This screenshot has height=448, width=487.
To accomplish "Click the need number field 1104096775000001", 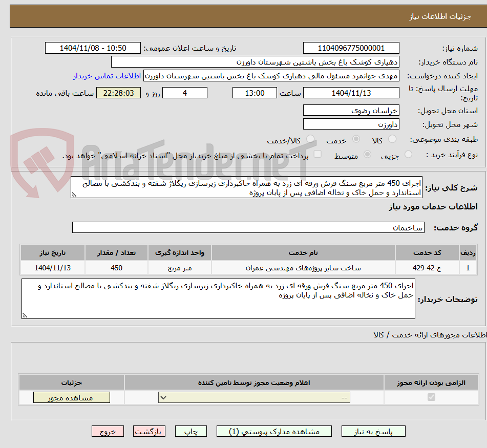I will (351, 48).
